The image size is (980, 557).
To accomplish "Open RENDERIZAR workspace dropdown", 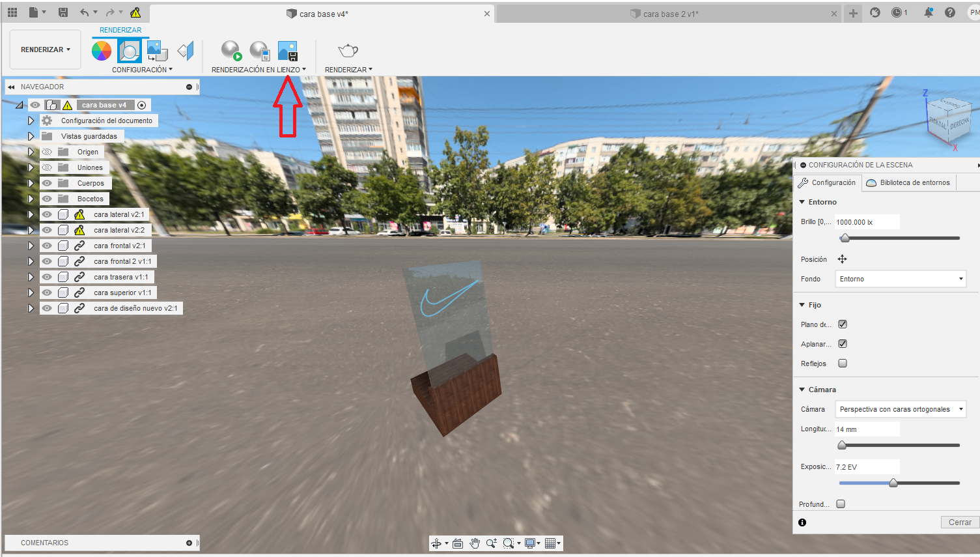I will 46,50.
